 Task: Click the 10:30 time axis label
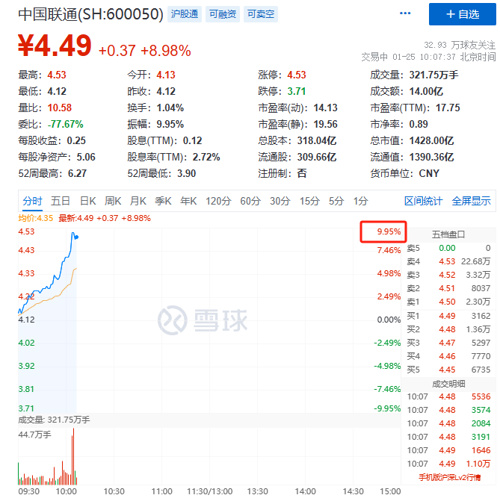click(x=114, y=491)
